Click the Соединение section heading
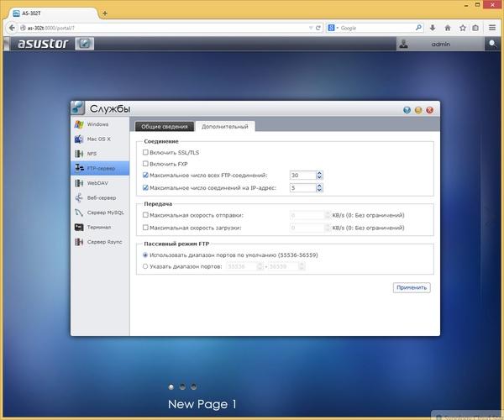 point(161,141)
